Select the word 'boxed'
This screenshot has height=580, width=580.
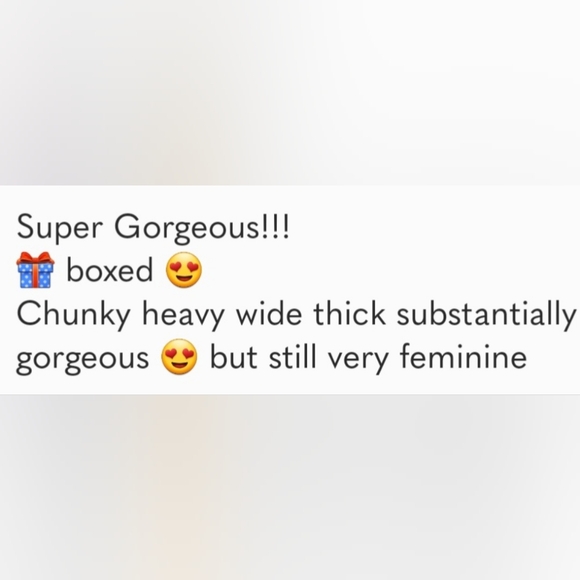pos(109,270)
